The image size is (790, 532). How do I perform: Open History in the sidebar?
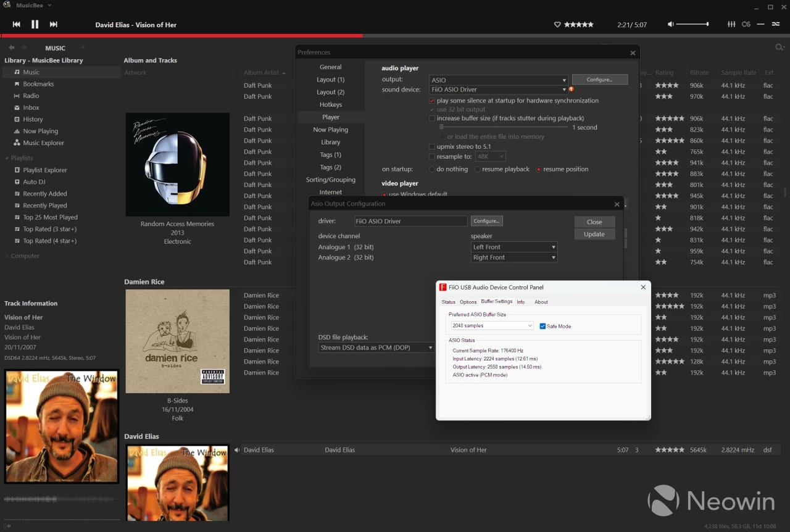tap(33, 119)
